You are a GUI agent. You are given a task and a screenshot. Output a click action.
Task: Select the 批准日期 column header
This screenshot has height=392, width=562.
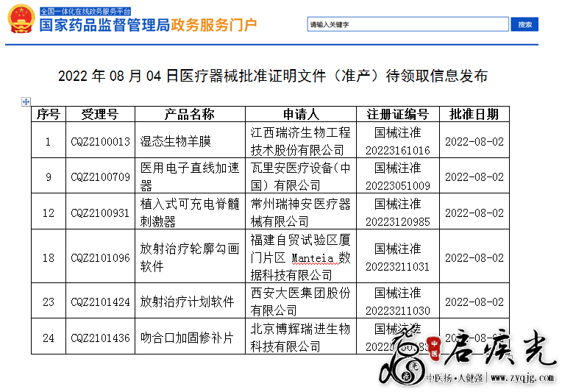click(x=474, y=114)
